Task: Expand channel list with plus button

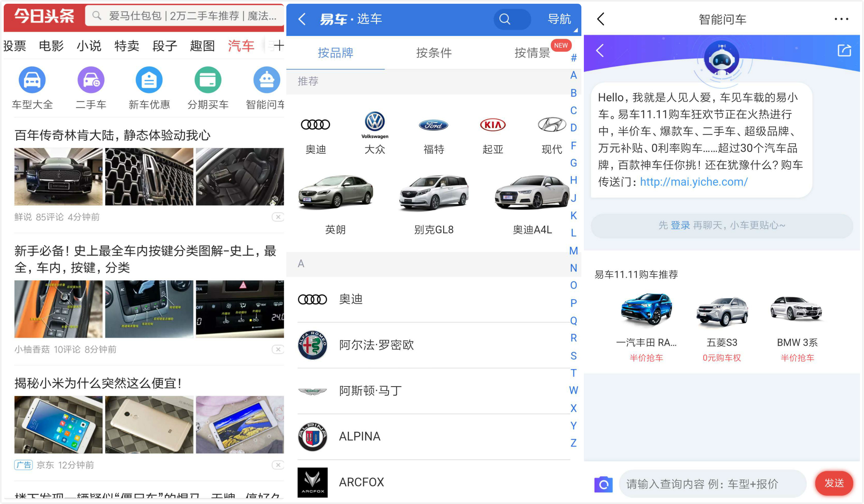Action: (278, 46)
